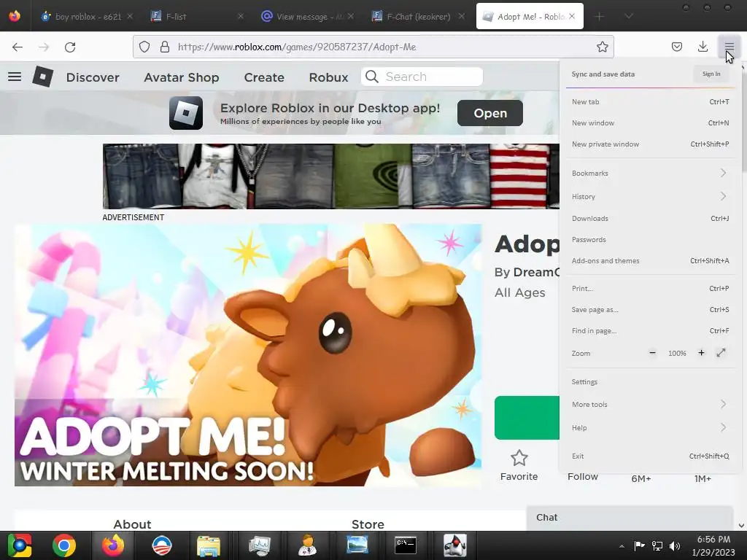Expand the More tools submenu
The width and height of the screenshot is (747, 560).
650,404
